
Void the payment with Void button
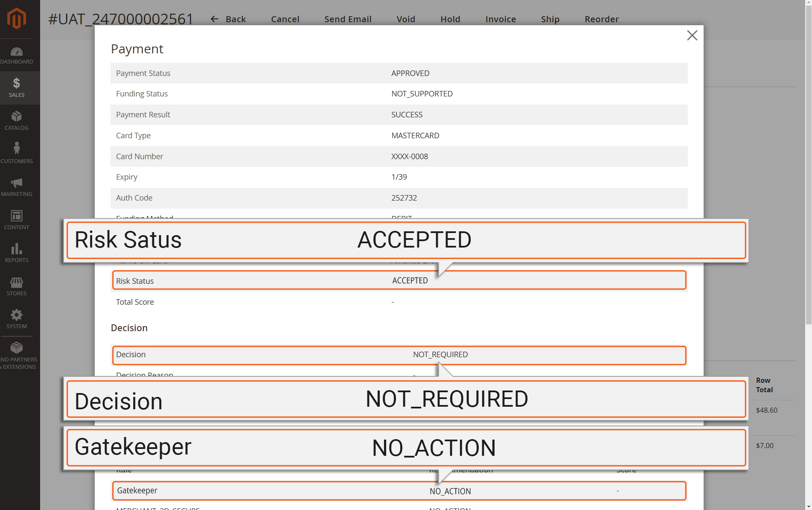tap(406, 19)
